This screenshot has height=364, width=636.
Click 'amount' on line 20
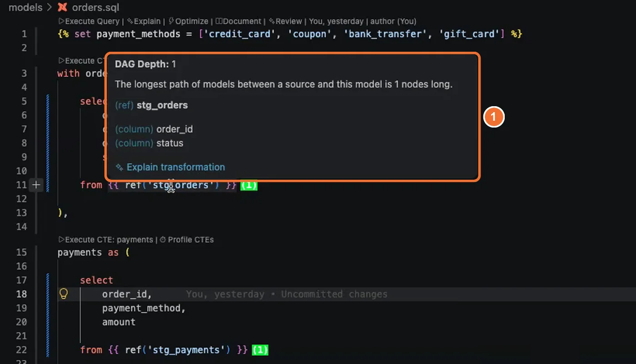[x=119, y=322]
